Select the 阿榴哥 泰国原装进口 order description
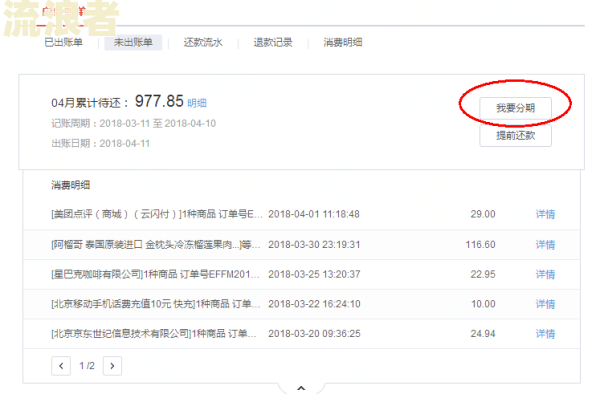The image size is (600, 394). point(156,244)
